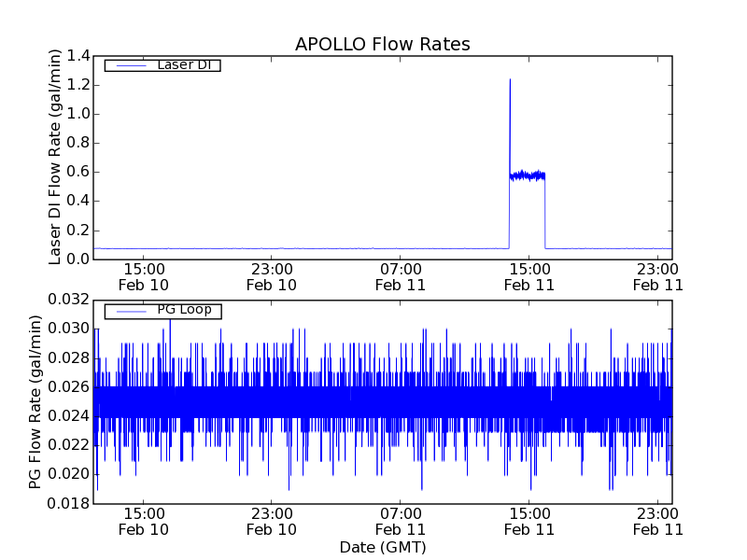Select the 0.6 y-axis tick label

(78, 172)
